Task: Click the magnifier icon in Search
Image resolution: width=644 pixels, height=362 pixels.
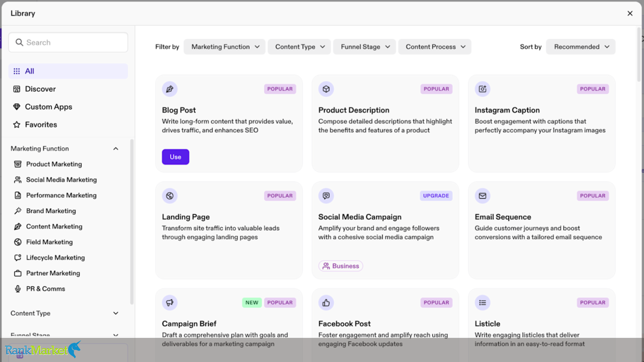Action: 20,43
